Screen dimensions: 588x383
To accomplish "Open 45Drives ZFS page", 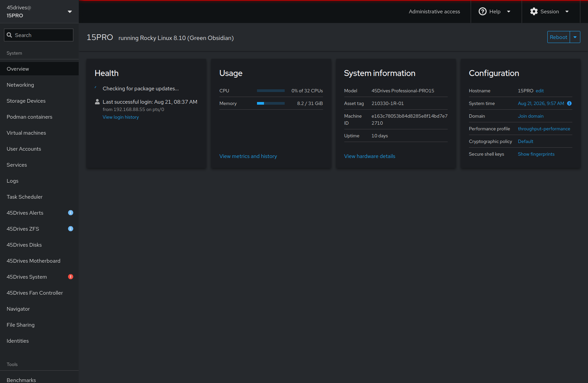I will (39, 229).
